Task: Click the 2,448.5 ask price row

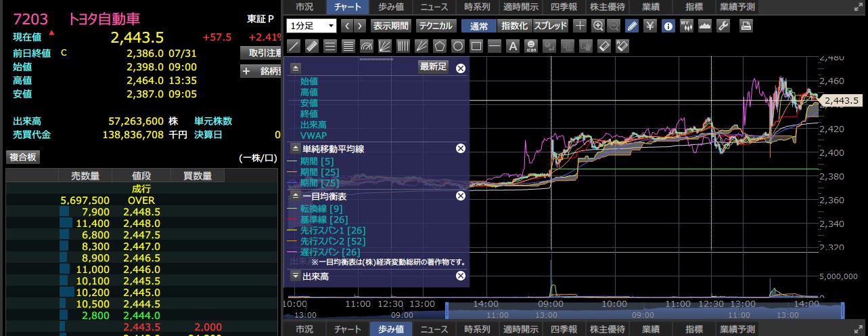Action: point(141,211)
